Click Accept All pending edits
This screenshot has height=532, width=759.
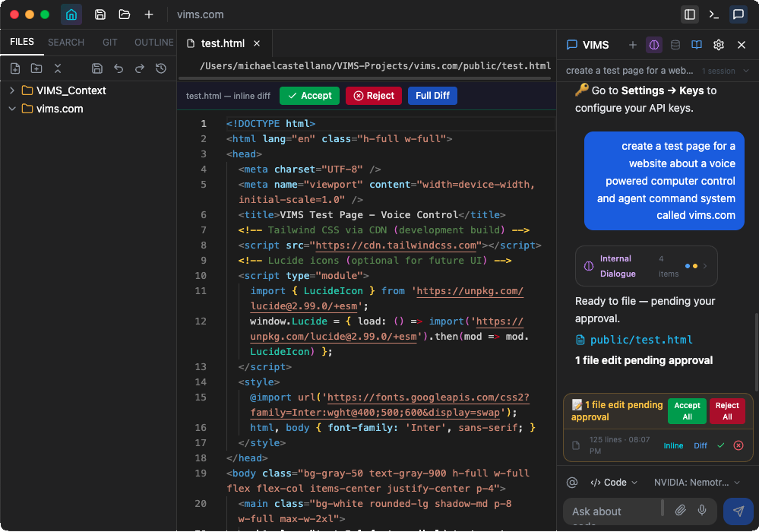[687, 411]
